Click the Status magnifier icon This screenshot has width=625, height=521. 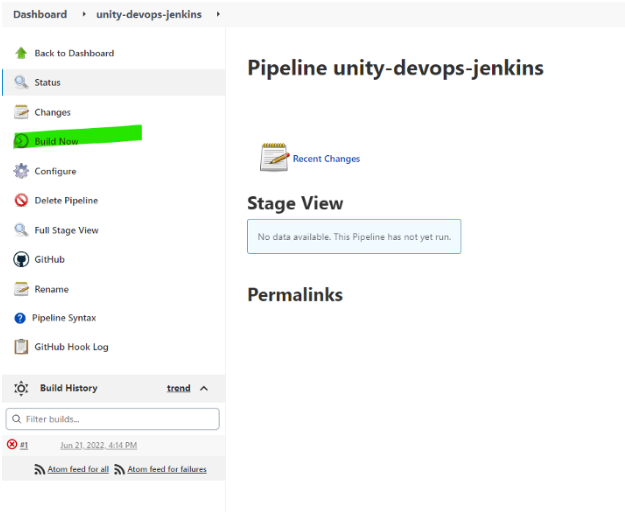pyautogui.click(x=21, y=83)
